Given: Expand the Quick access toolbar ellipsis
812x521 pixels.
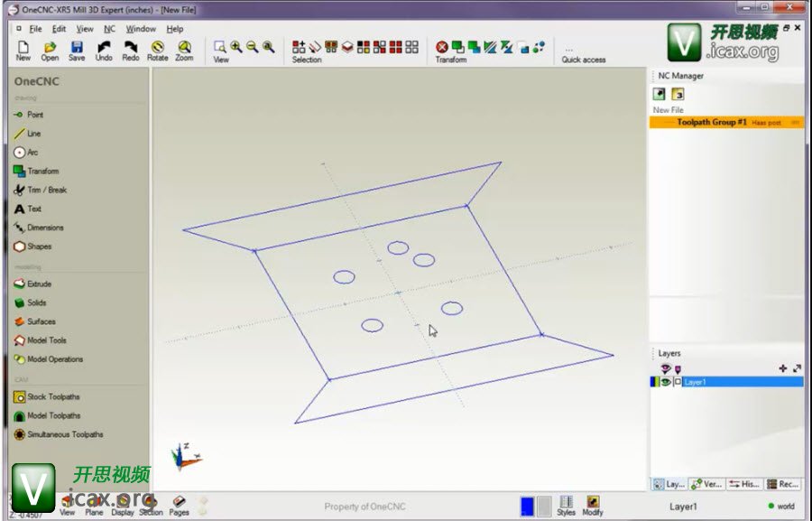Looking at the screenshot, I should click(x=569, y=50).
